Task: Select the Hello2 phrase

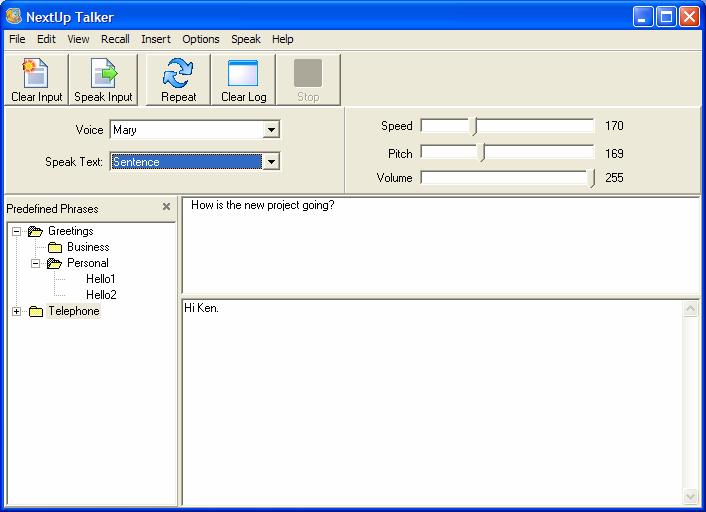Action: pyautogui.click(x=101, y=295)
